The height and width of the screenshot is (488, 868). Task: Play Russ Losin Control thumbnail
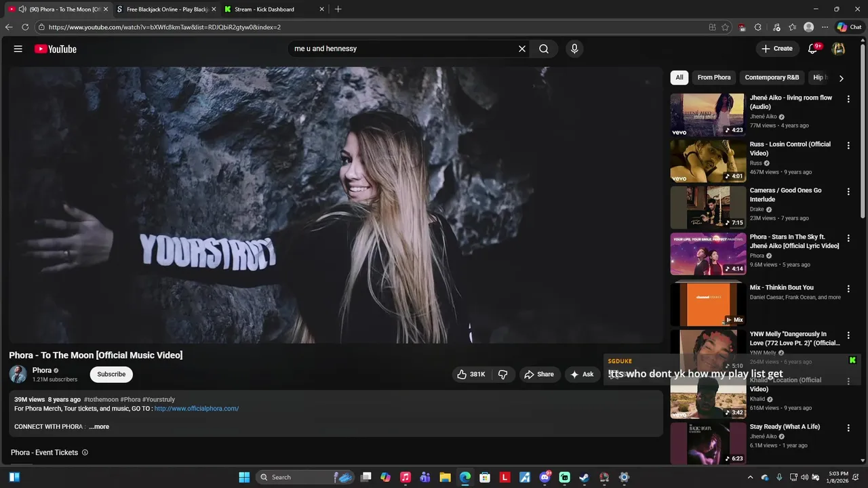(x=708, y=161)
